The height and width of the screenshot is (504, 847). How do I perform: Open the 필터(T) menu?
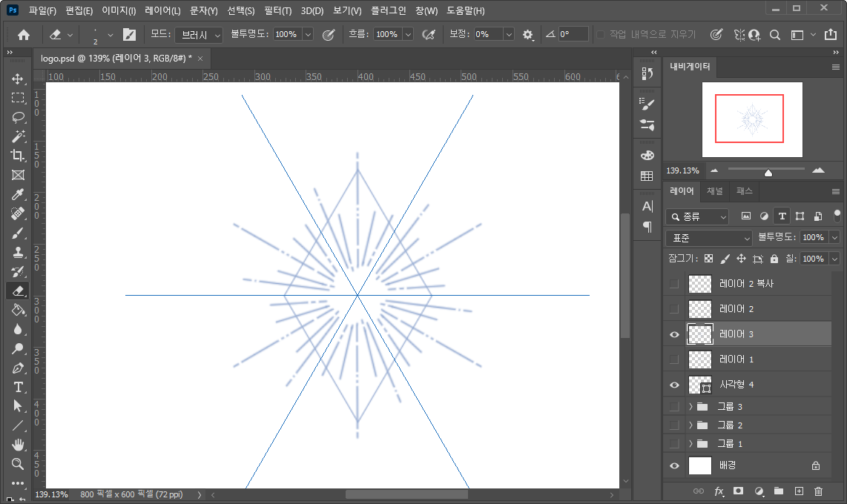click(277, 11)
